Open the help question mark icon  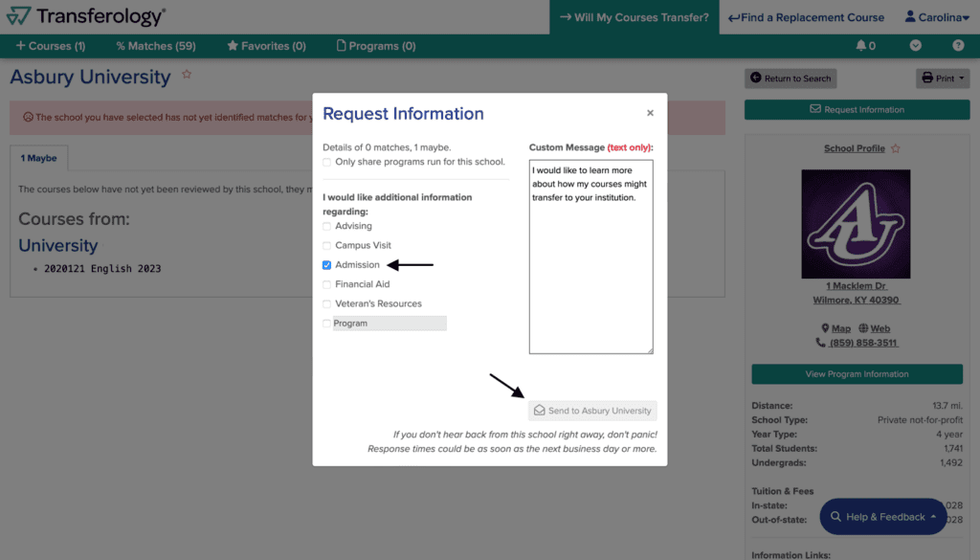(x=957, y=46)
